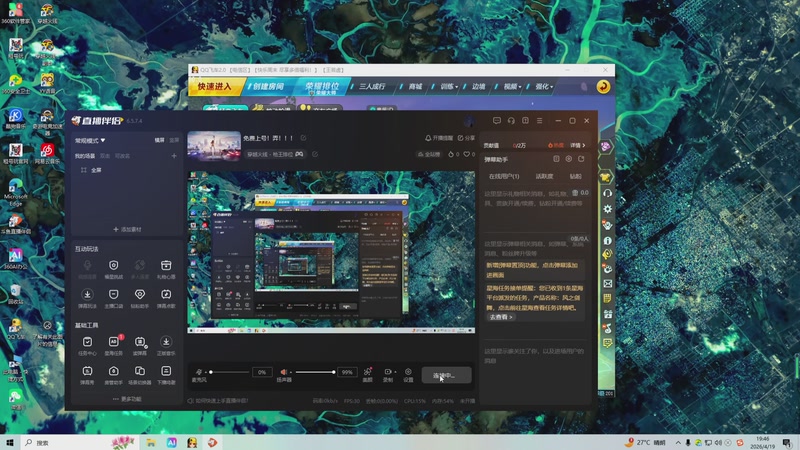This screenshot has height=450, width=800.
Task: Open Microsoft Edge desktop shortcut
Action: 15,192
